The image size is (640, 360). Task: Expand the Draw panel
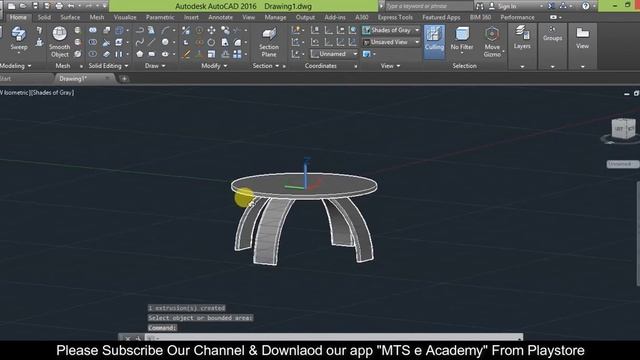click(155, 66)
